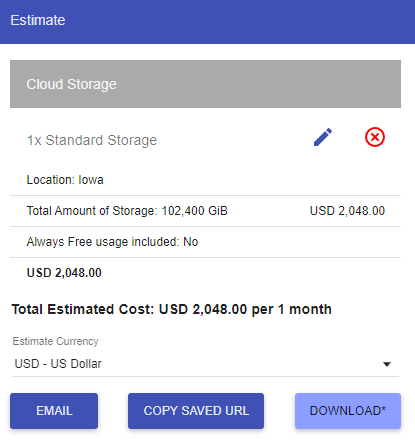Image resolution: width=415 pixels, height=448 pixels.
Task: Click the DOWNLOAD* button
Action: click(348, 411)
